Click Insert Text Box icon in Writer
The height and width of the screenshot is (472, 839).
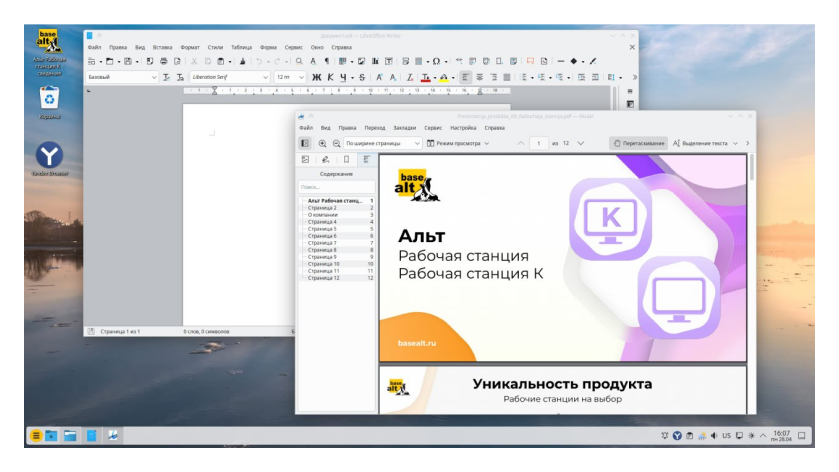click(389, 61)
